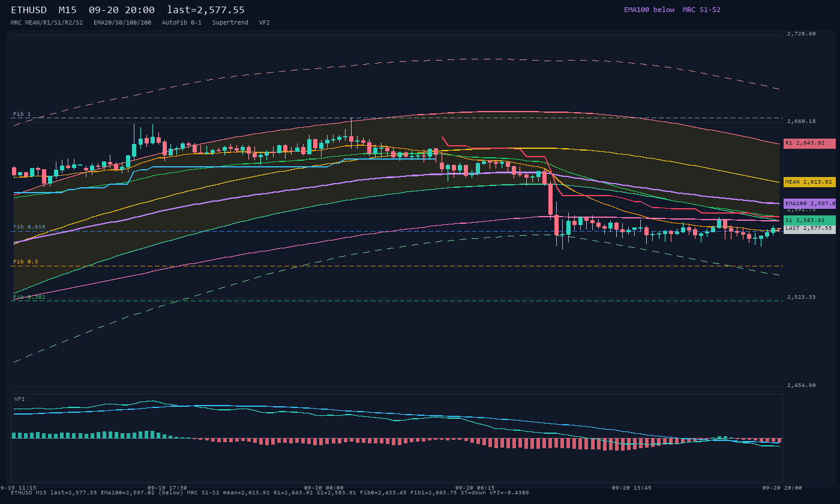Click the "EMA20/50/100/200" indicator legend
This screenshot has height=504, width=840.
point(122,23)
